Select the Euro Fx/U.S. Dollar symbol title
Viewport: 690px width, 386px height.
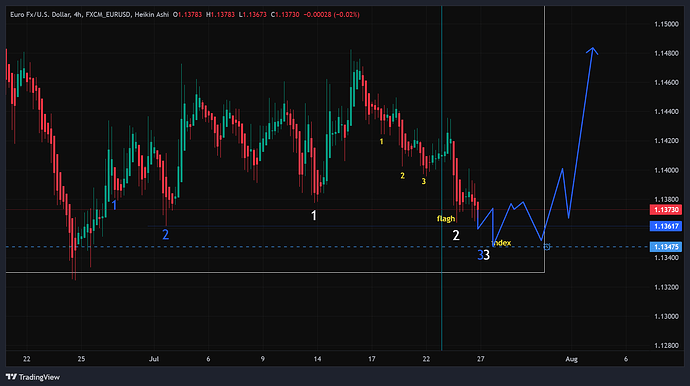point(40,15)
